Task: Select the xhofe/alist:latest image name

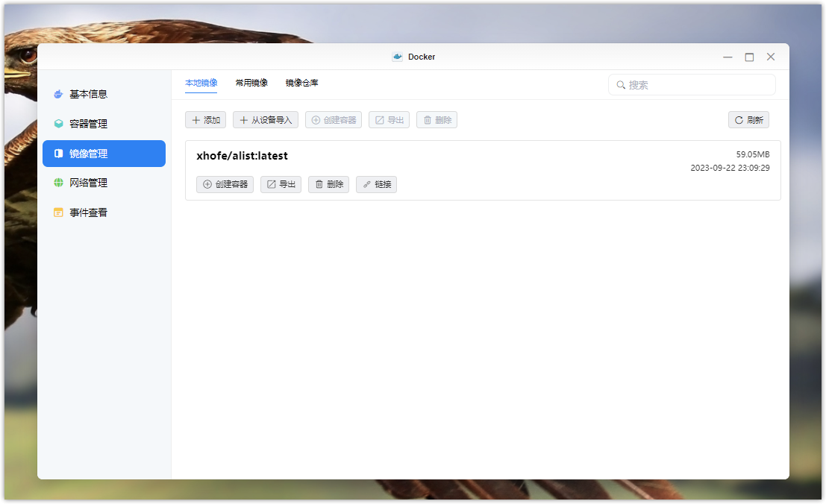Action: coord(243,156)
